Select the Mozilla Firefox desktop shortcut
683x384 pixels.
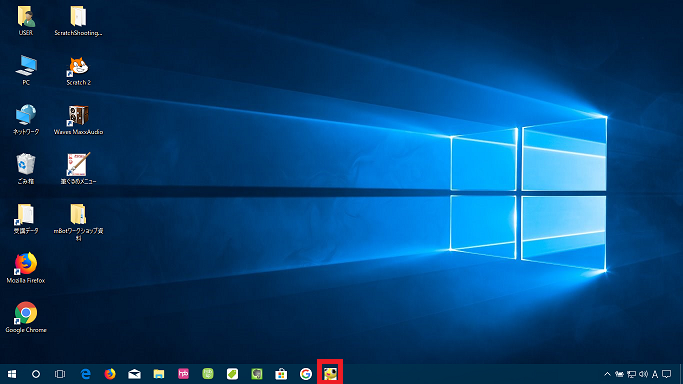point(26,267)
